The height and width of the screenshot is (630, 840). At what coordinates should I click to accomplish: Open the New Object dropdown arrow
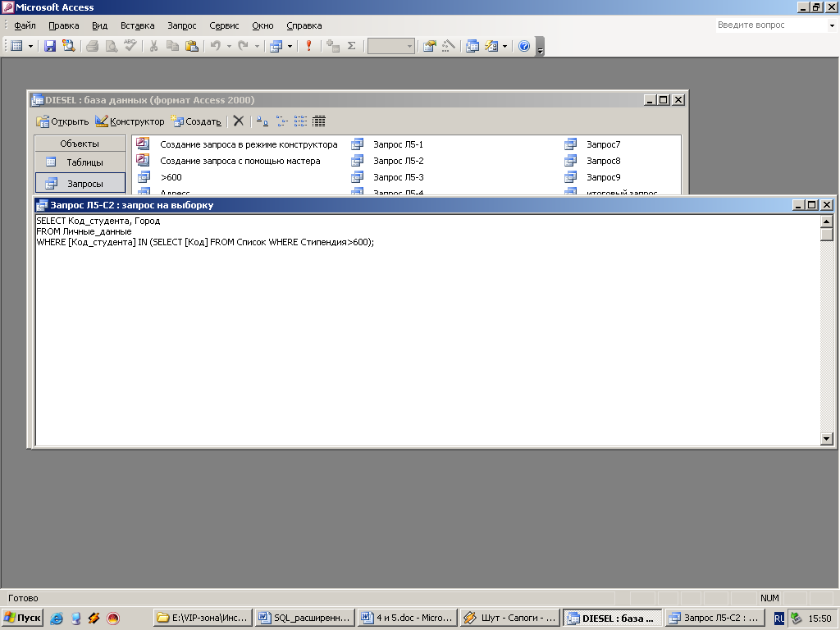point(504,46)
